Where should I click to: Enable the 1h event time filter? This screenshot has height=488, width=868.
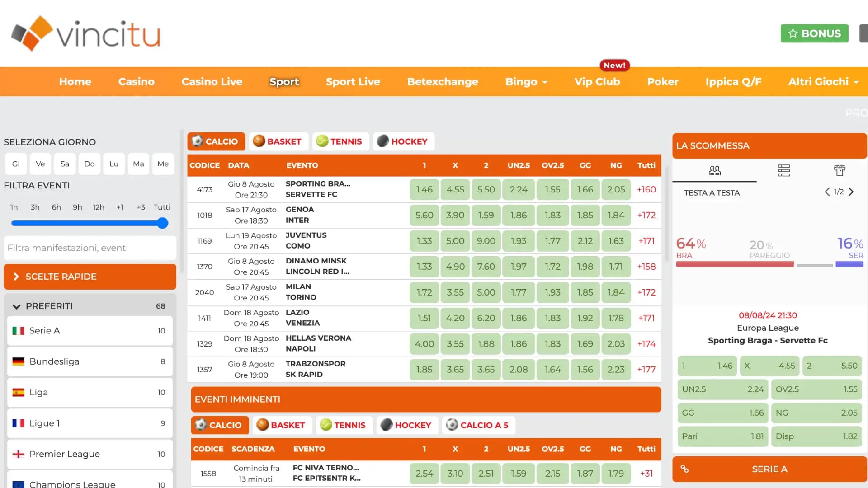click(x=14, y=207)
